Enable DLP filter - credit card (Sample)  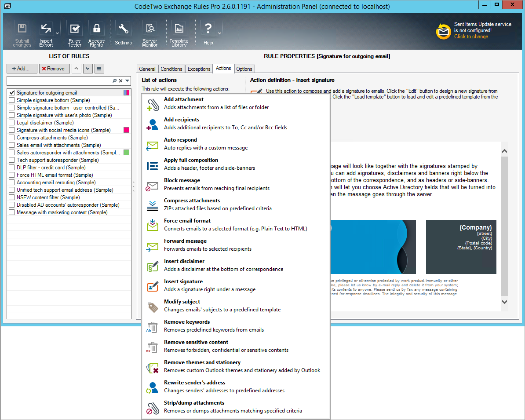[x=12, y=168]
